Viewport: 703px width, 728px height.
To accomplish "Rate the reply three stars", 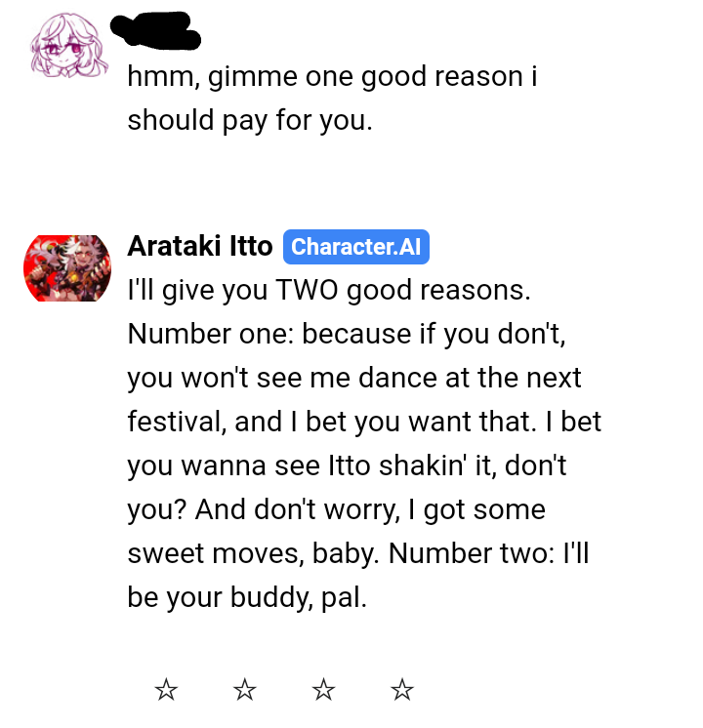I will [323, 689].
